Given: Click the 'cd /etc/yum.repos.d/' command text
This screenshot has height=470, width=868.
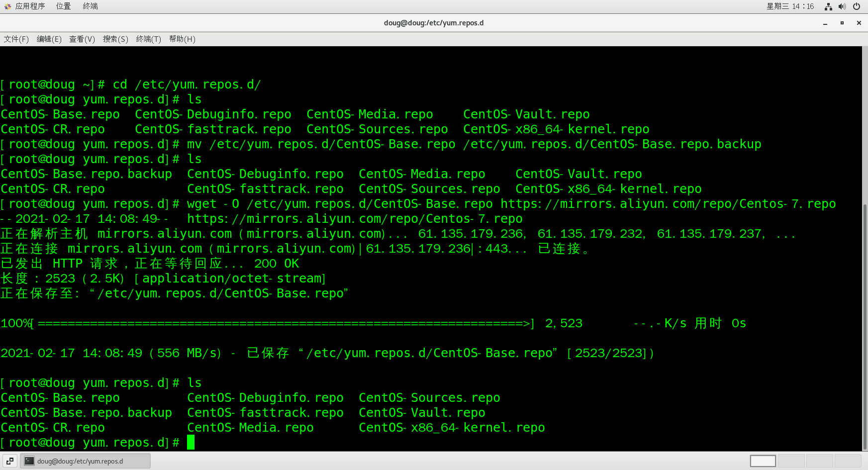Looking at the screenshot, I should pos(187,85).
